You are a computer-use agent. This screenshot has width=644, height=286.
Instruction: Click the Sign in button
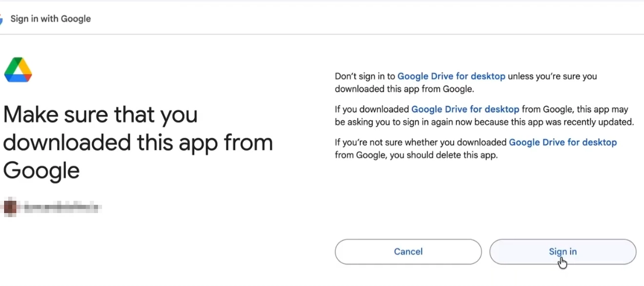pyautogui.click(x=563, y=252)
